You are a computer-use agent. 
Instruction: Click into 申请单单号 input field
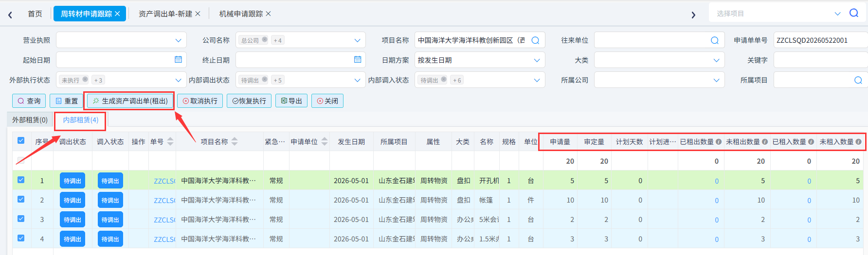(820, 40)
